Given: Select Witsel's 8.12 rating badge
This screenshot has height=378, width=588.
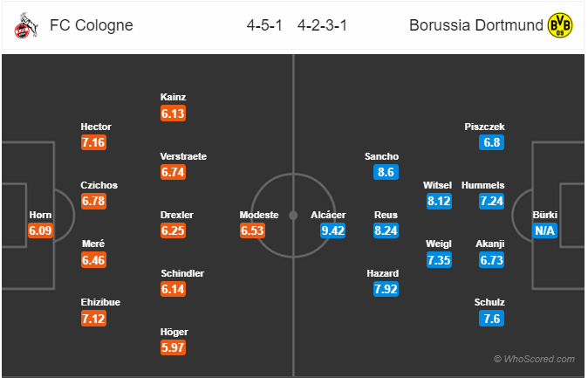Looking at the screenshot, I should [439, 201].
